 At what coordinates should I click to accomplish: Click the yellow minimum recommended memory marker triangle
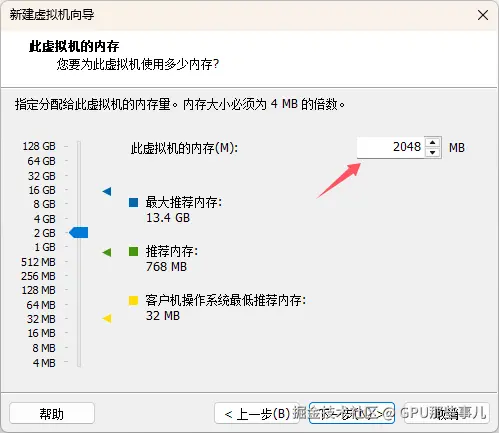107,318
